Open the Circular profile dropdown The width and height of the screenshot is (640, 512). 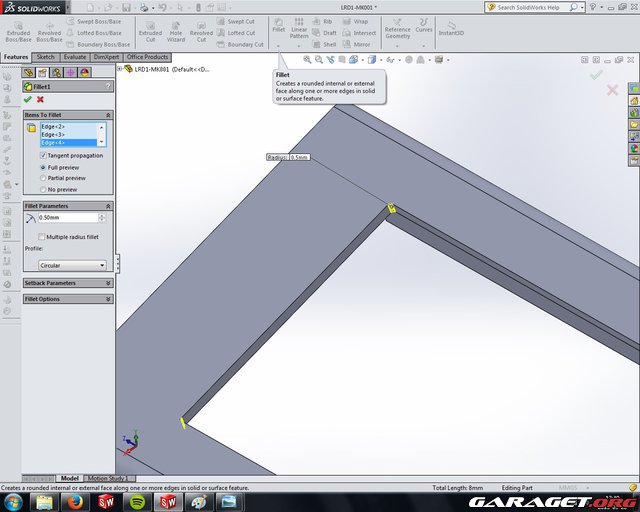[72, 265]
